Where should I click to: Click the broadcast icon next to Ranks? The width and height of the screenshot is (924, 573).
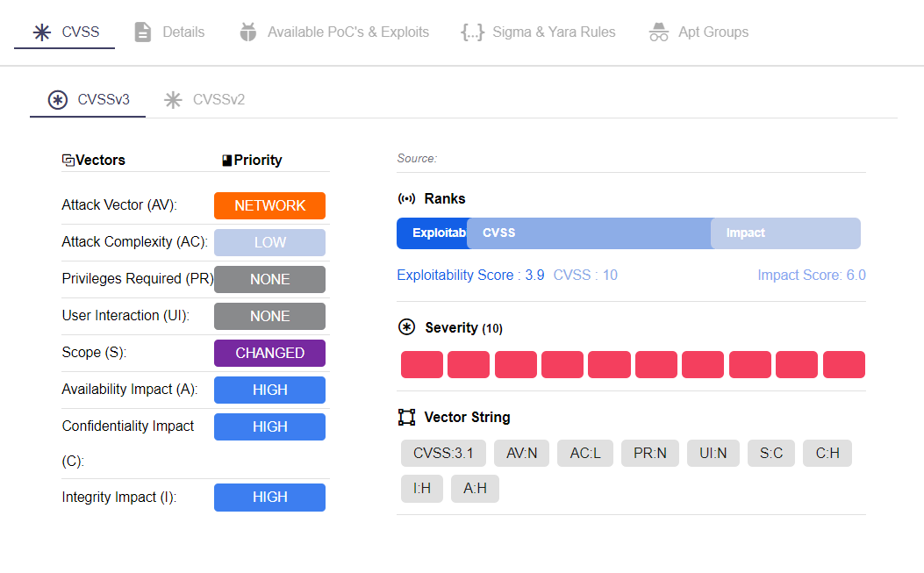point(406,198)
